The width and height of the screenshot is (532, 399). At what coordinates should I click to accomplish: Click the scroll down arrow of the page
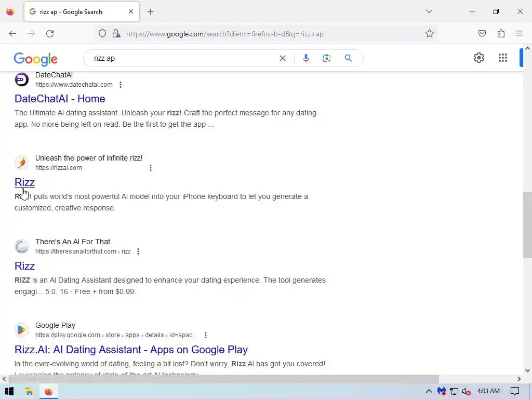[527, 370]
